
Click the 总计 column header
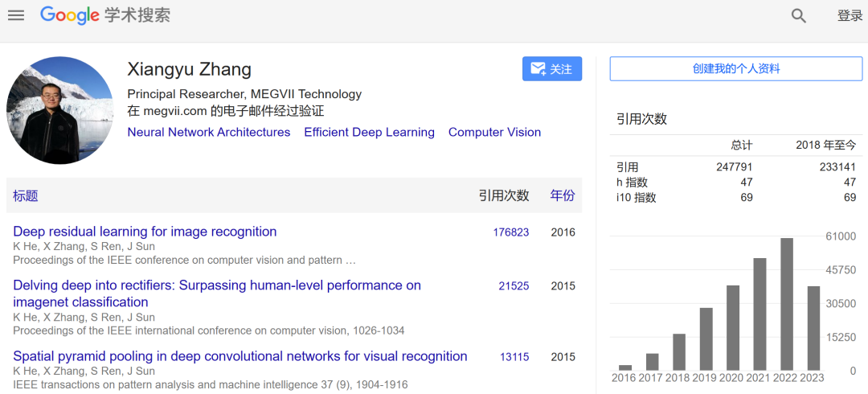742,146
